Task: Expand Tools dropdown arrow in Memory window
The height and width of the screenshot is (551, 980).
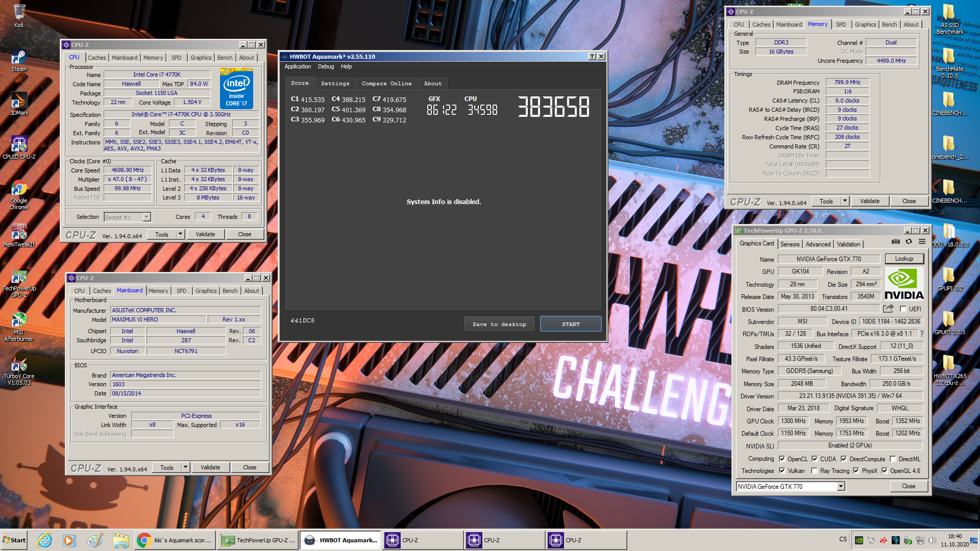Action: pyautogui.click(x=845, y=201)
